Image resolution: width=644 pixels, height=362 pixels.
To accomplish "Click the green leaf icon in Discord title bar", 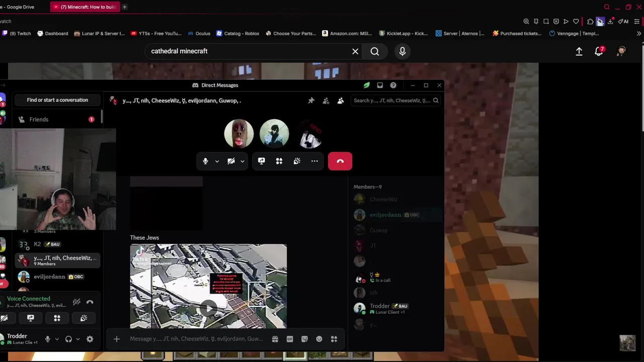I will tap(367, 85).
